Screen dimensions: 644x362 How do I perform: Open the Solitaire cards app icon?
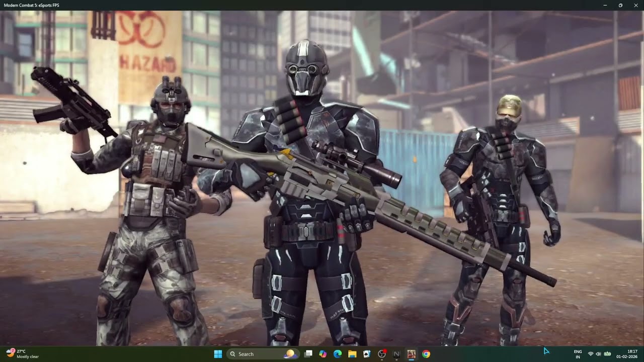pos(367,354)
